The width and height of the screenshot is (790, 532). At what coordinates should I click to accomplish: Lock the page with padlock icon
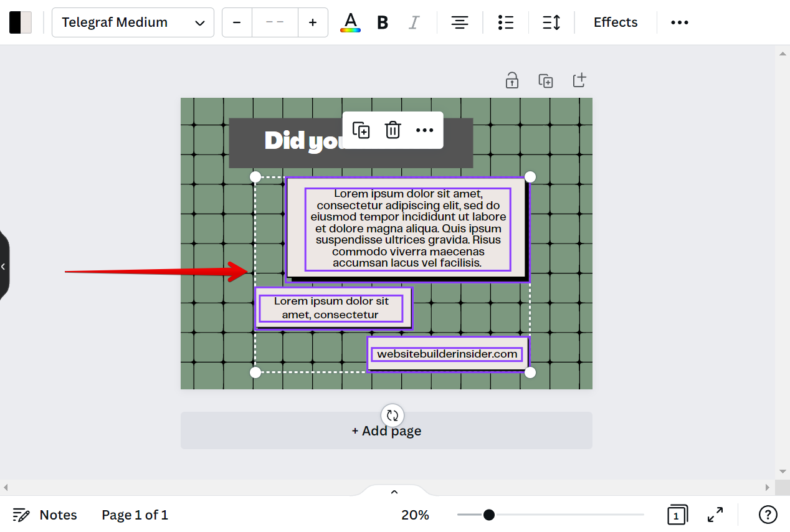(512, 80)
